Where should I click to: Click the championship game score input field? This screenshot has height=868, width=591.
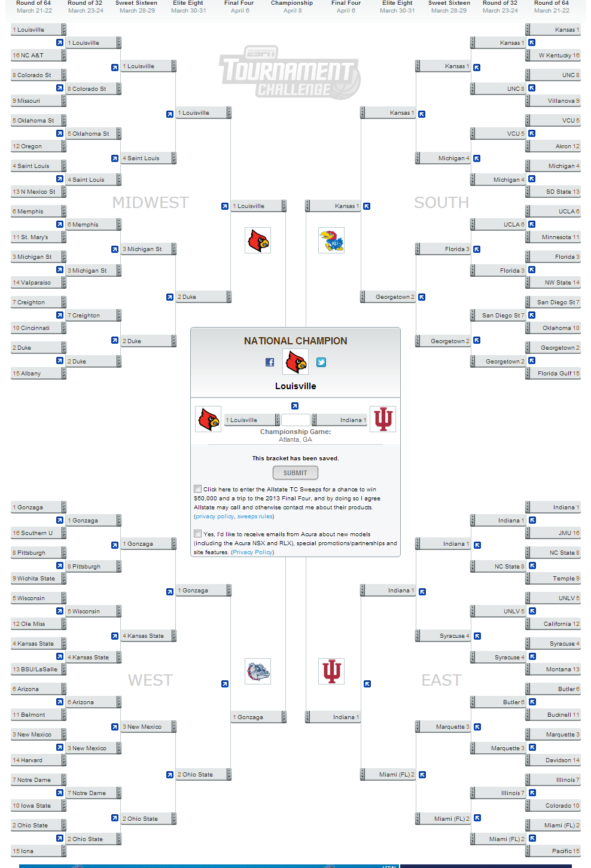pyautogui.click(x=295, y=420)
